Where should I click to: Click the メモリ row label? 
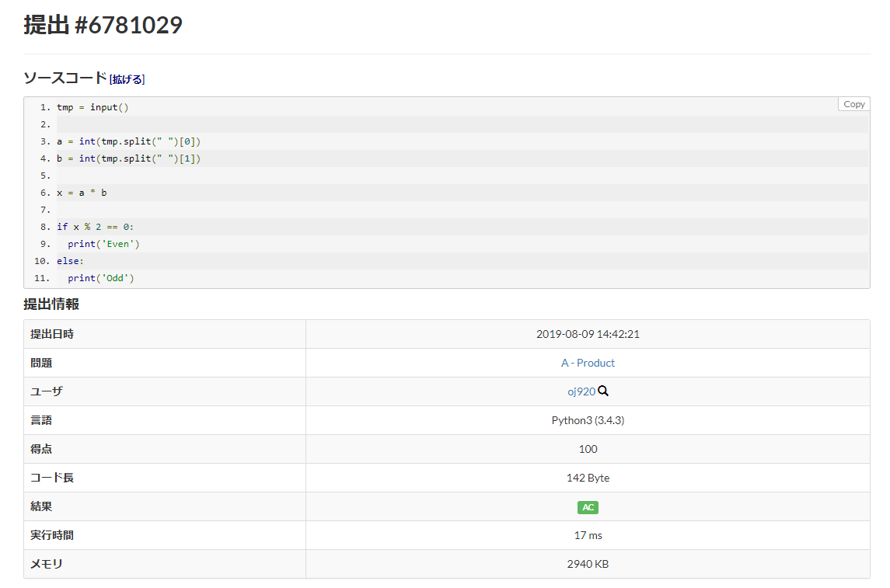pyautogui.click(x=46, y=564)
